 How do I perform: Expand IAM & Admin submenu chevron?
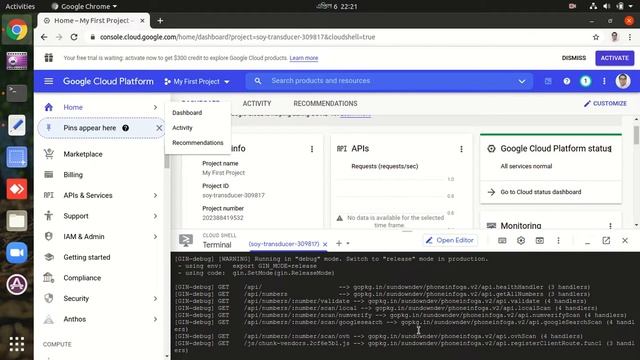(x=155, y=237)
